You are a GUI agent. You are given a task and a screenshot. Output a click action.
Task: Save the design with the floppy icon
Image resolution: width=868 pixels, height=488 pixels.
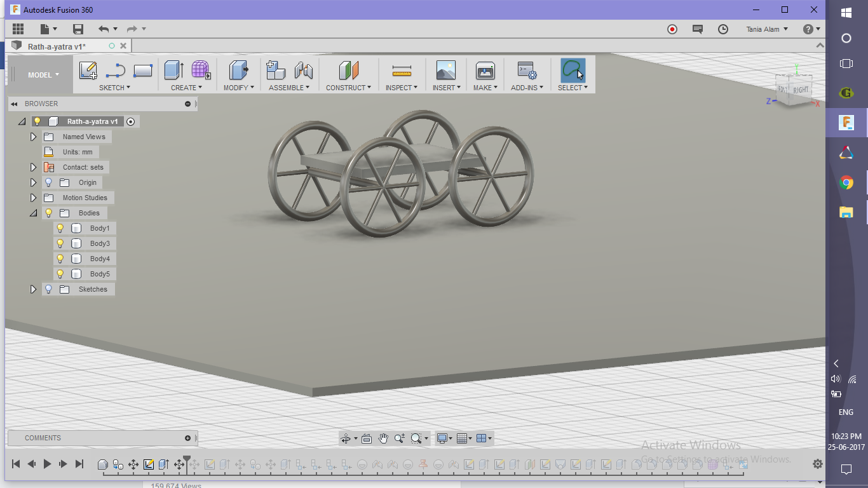tap(78, 29)
